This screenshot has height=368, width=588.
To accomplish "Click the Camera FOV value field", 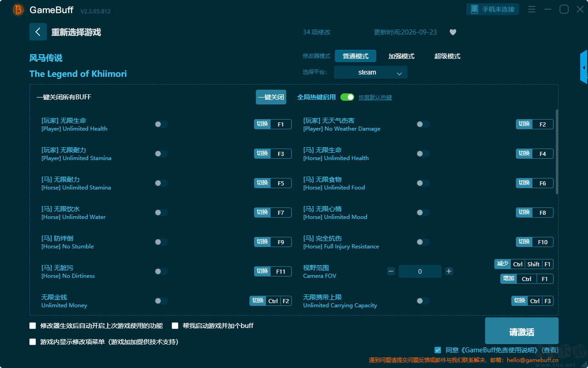I will pos(420,271).
